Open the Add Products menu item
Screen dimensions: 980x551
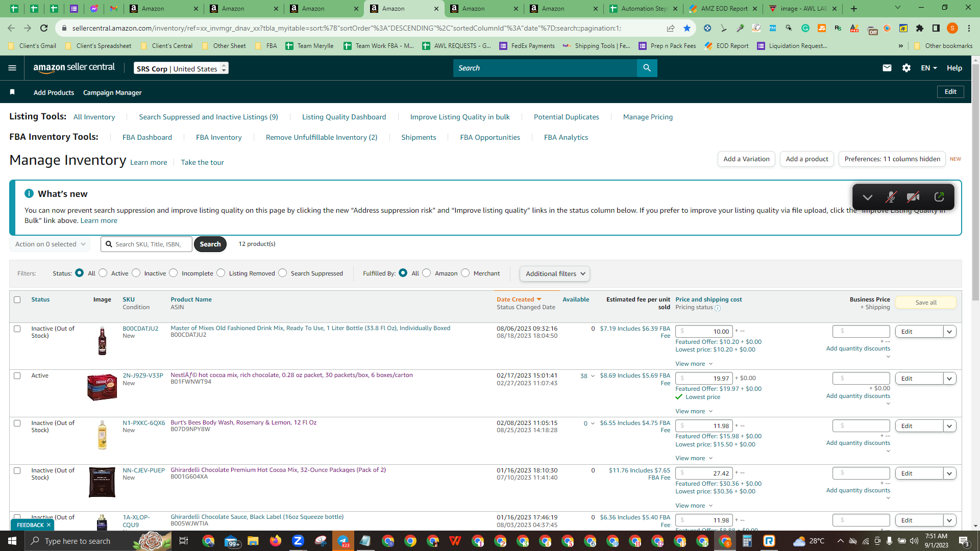coord(54,92)
